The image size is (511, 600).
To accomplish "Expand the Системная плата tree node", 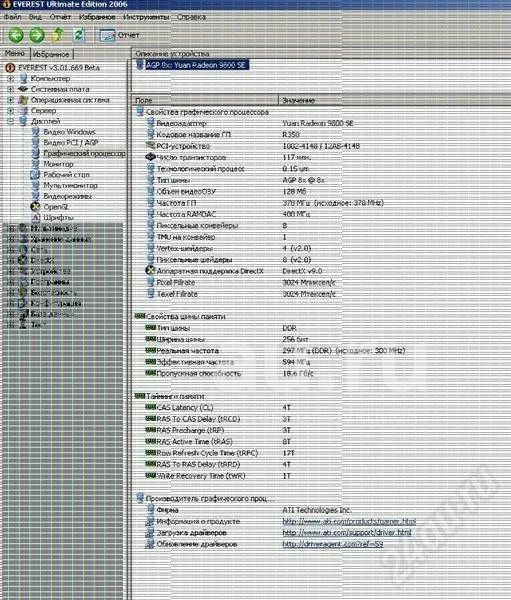I will (11, 89).
